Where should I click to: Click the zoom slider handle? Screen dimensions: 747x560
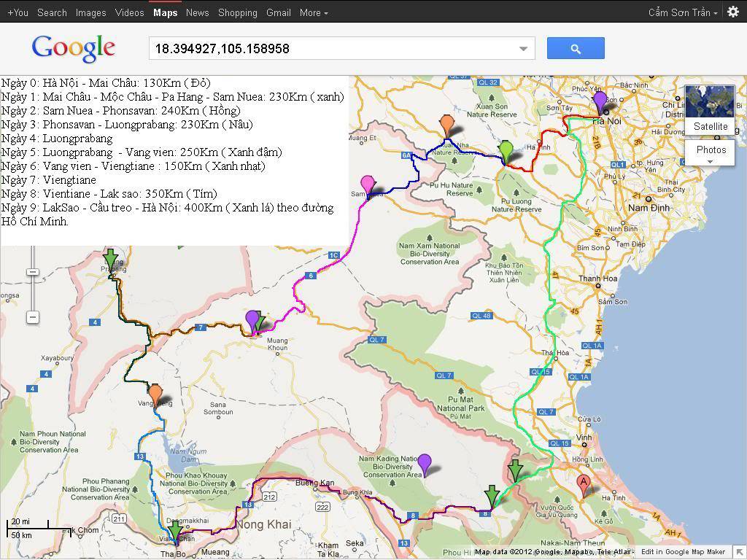(32, 271)
